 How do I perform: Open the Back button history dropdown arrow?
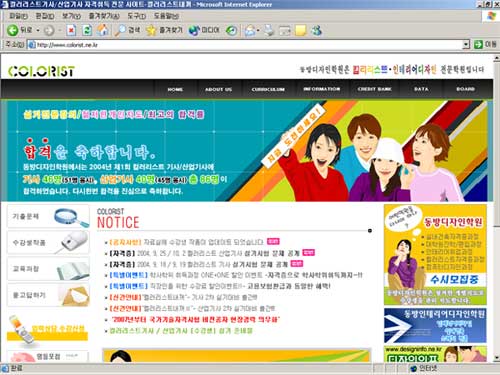tap(38, 30)
